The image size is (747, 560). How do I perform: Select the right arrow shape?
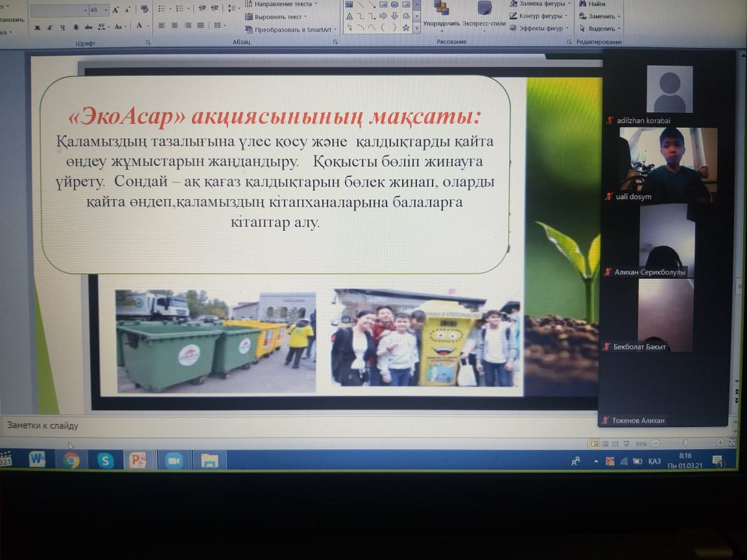pyautogui.click(x=383, y=16)
